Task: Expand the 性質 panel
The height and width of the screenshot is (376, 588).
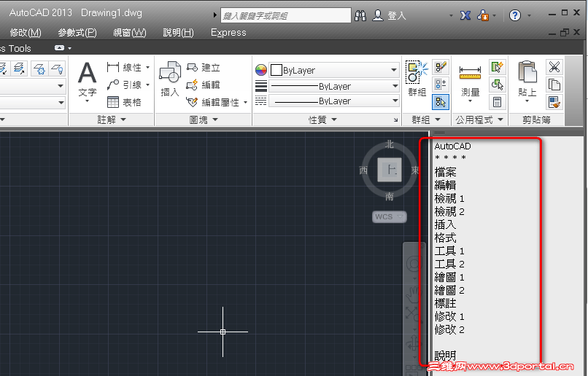Action: point(322,120)
